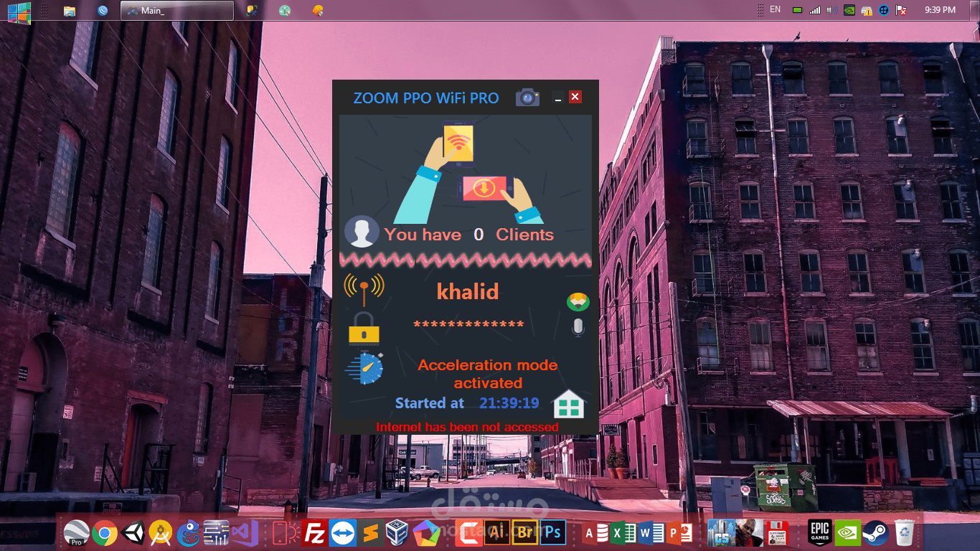Launch Microsoft PowerPoint from dock
The image size is (980, 551).
(679, 533)
